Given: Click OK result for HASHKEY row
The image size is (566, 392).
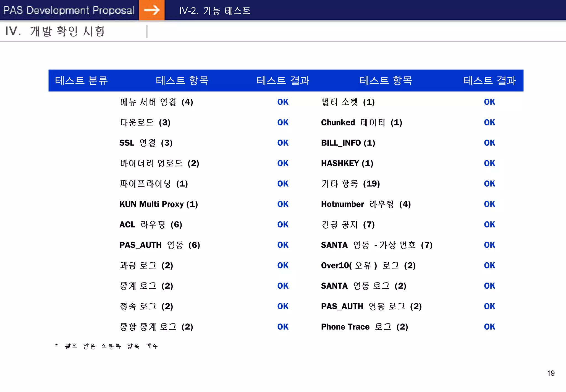Looking at the screenshot, I should coord(489,163).
